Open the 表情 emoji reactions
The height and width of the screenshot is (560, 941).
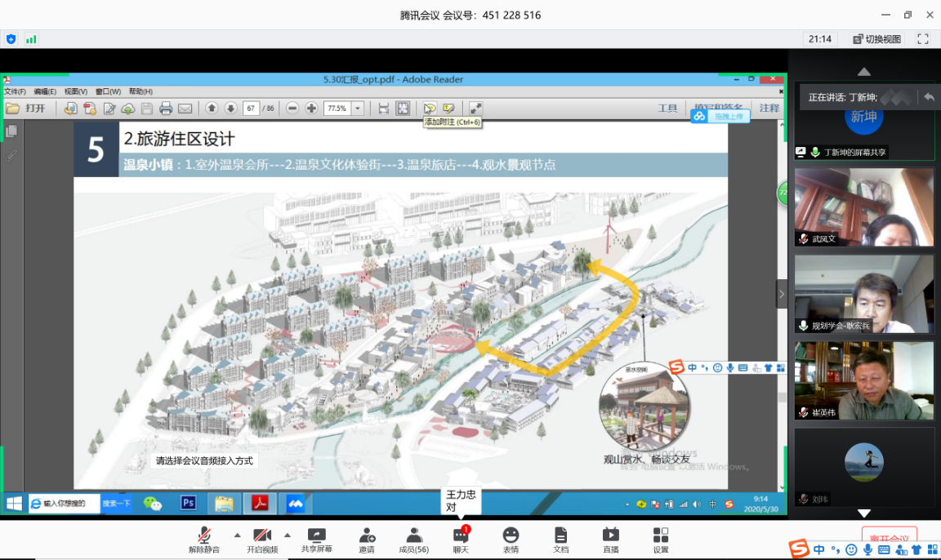(x=511, y=536)
